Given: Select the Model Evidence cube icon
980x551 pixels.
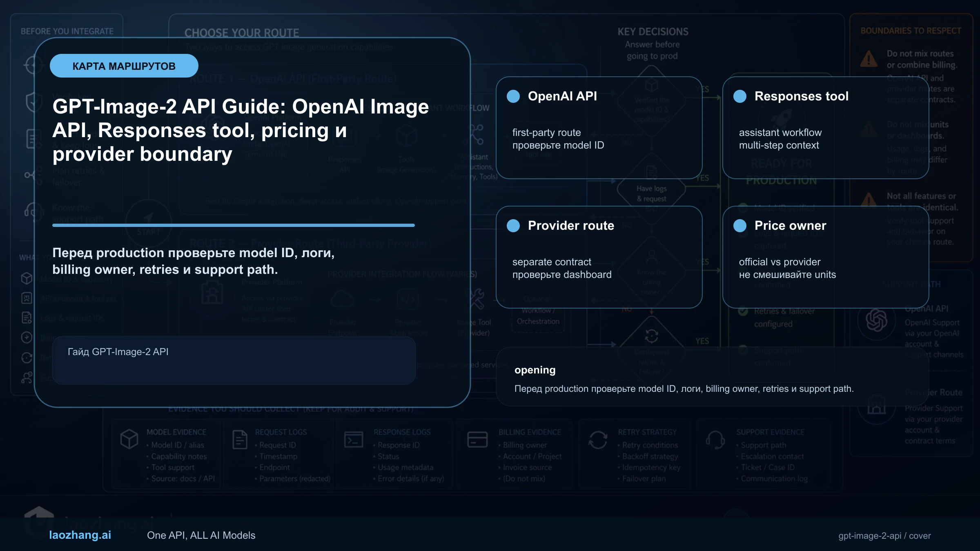Looking at the screenshot, I should (x=130, y=440).
